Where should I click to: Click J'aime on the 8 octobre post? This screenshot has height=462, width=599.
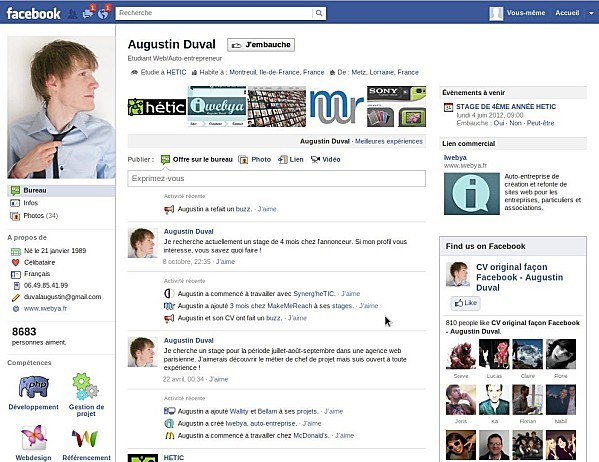click(225, 262)
